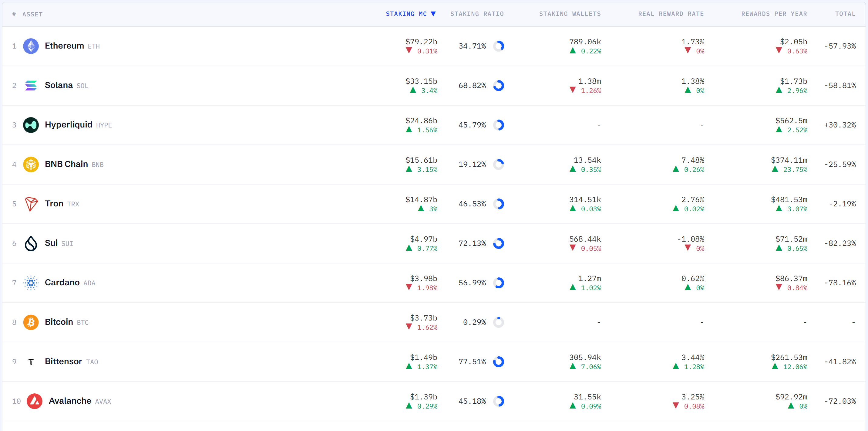Click the Hyperliquid logo icon
868x431 pixels.
pyautogui.click(x=31, y=125)
